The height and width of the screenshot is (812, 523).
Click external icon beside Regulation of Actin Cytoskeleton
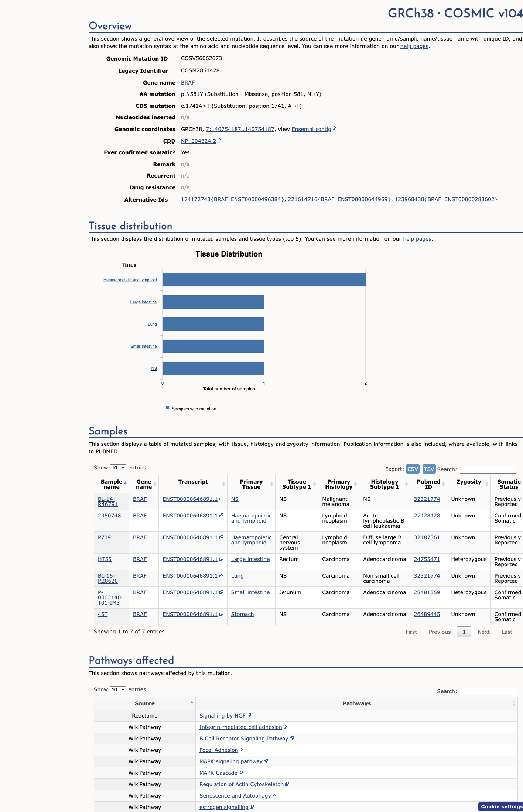(287, 784)
